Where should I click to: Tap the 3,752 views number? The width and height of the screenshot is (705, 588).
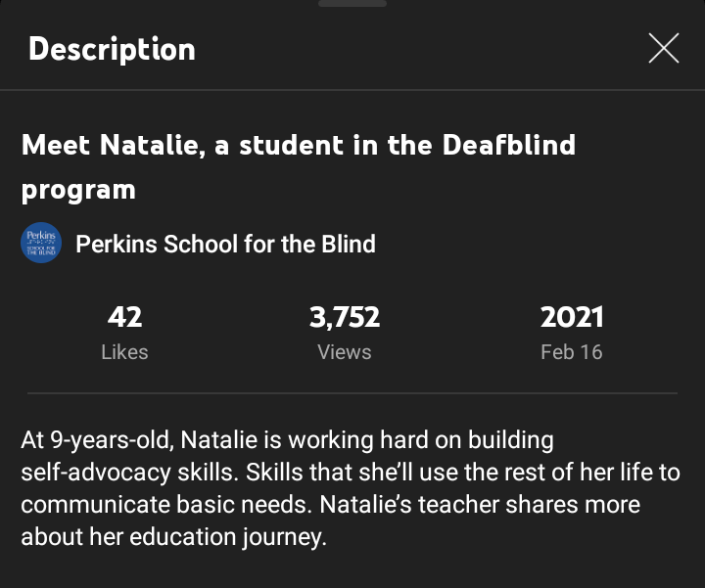(345, 317)
